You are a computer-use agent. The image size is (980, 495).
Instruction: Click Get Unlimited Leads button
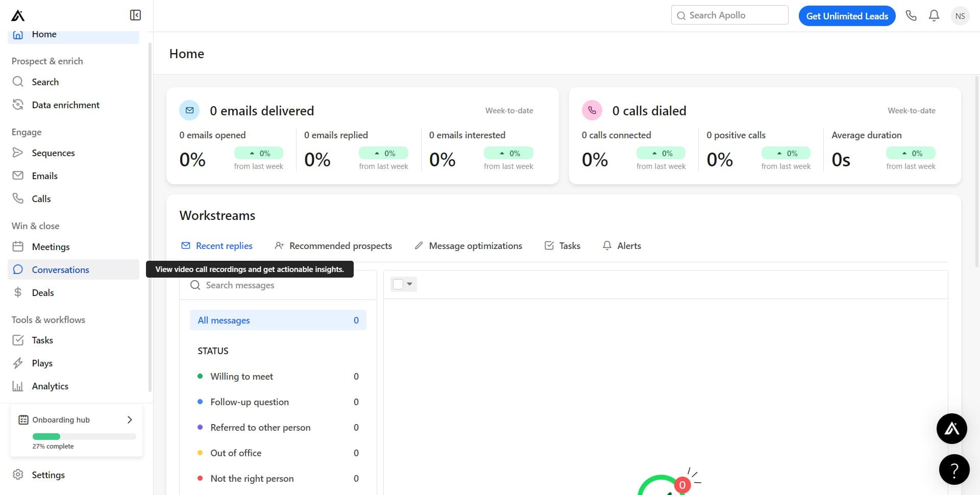click(x=847, y=16)
